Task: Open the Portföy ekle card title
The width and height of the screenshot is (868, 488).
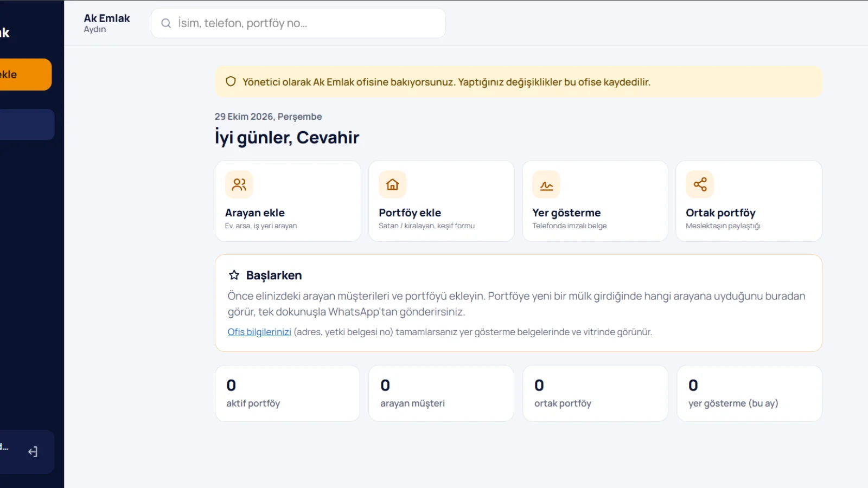Action: coord(410,213)
